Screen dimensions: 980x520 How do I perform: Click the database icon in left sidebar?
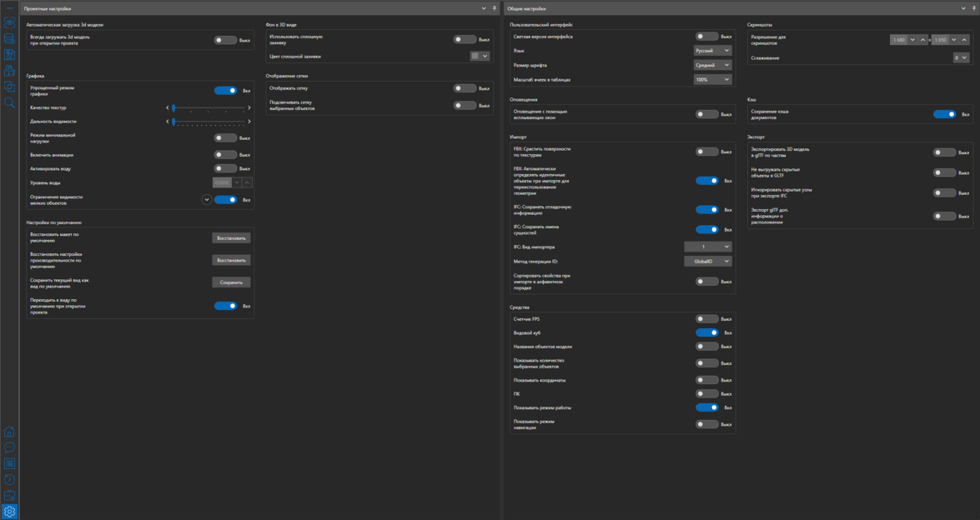(x=9, y=39)
